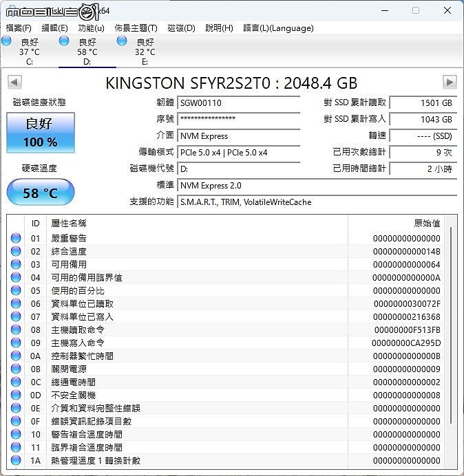Click the total host reads value 1501 GB

(x=423, y=103)
